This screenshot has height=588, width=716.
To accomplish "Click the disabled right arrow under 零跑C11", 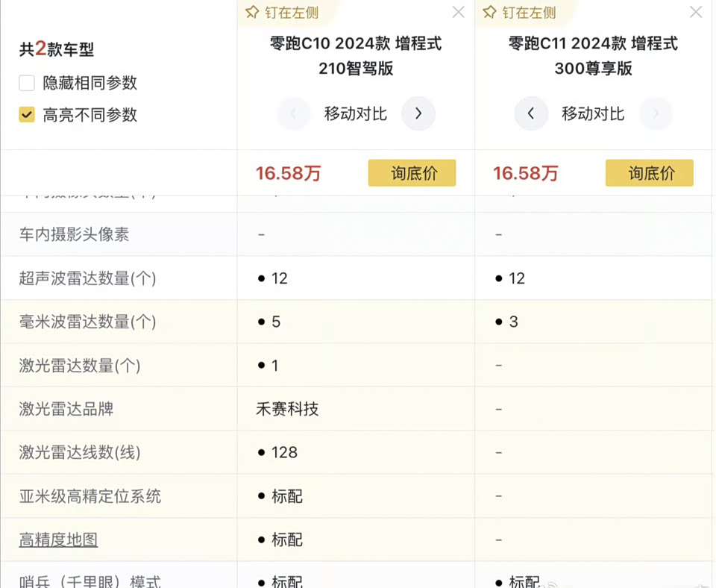I will (656, 114).
